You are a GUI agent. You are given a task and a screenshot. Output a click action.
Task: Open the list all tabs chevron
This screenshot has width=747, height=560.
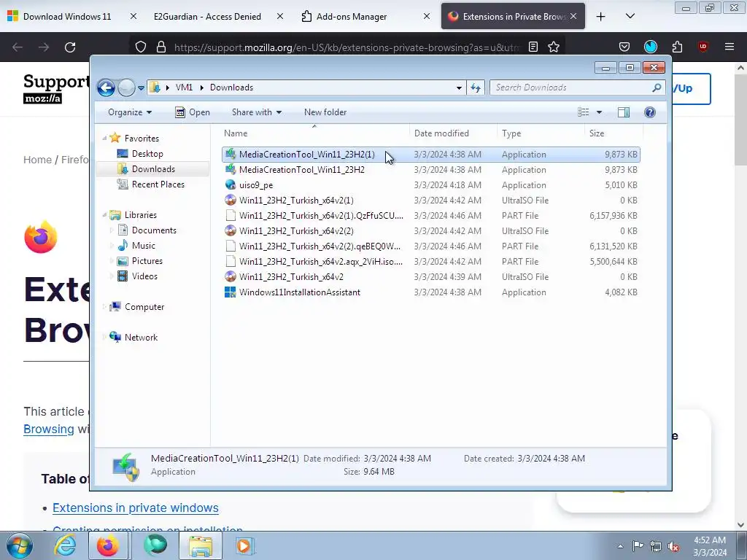[x=630, y=17]
